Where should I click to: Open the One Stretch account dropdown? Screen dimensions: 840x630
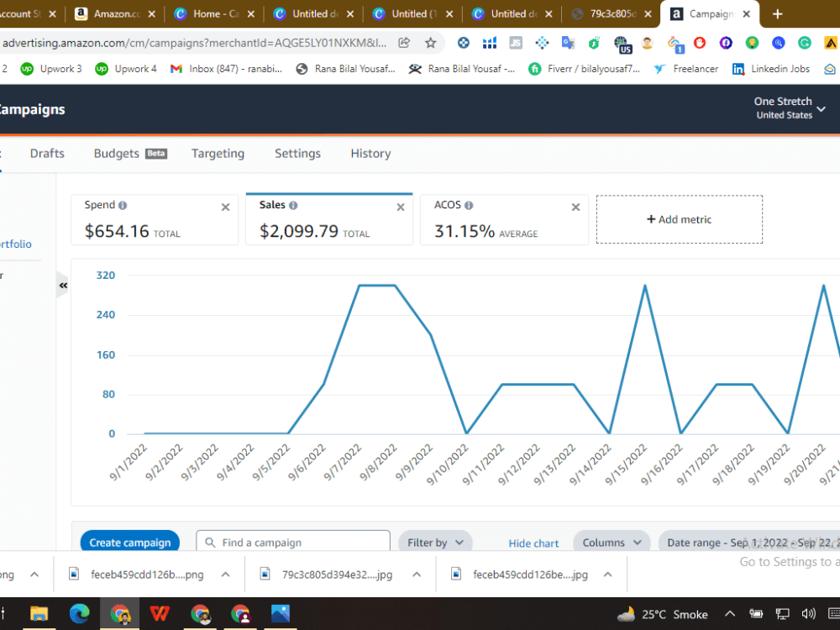point(790,108)
